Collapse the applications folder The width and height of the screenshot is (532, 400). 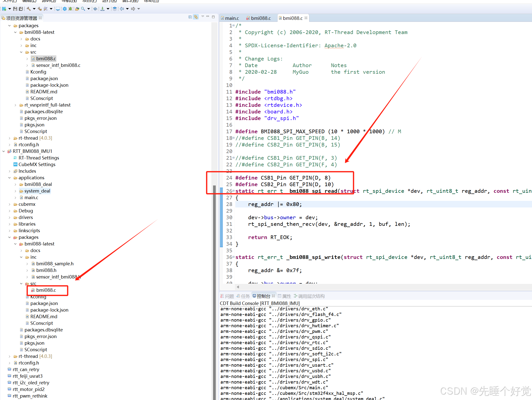(10, 178)
